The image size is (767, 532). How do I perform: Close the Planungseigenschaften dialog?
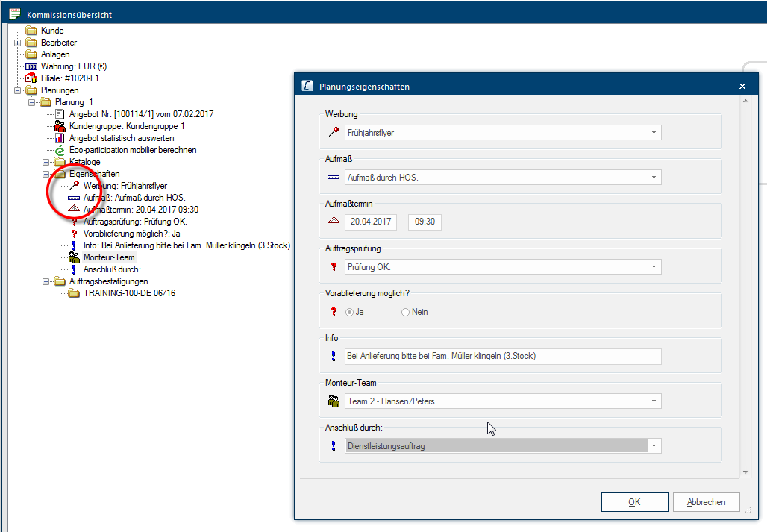(x=742, y=86)
